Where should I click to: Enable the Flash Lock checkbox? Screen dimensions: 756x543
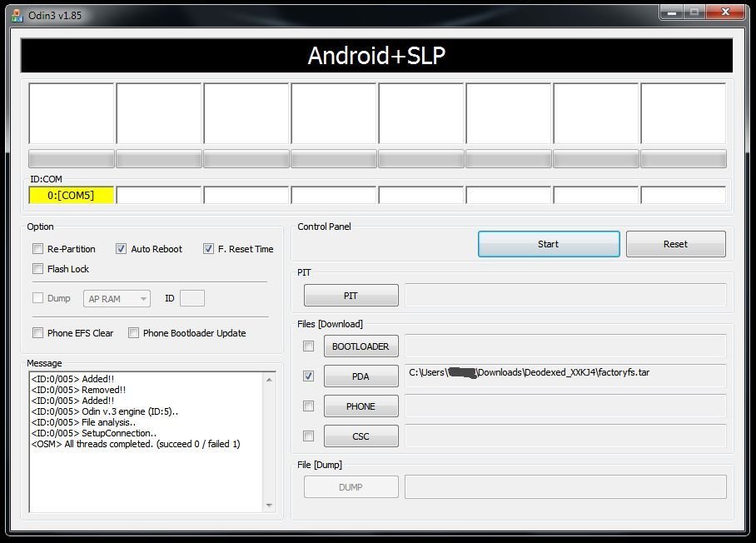(x=37, y=269)
